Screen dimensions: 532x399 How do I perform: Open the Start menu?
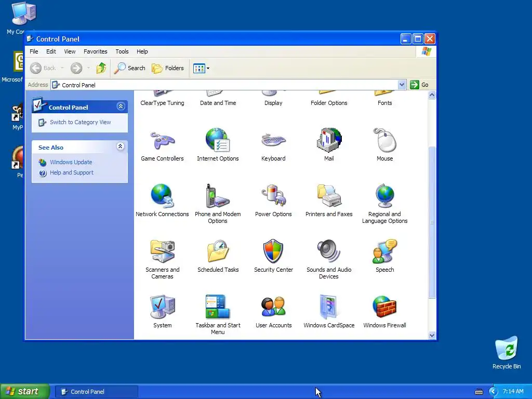click(x=24, y=392)
